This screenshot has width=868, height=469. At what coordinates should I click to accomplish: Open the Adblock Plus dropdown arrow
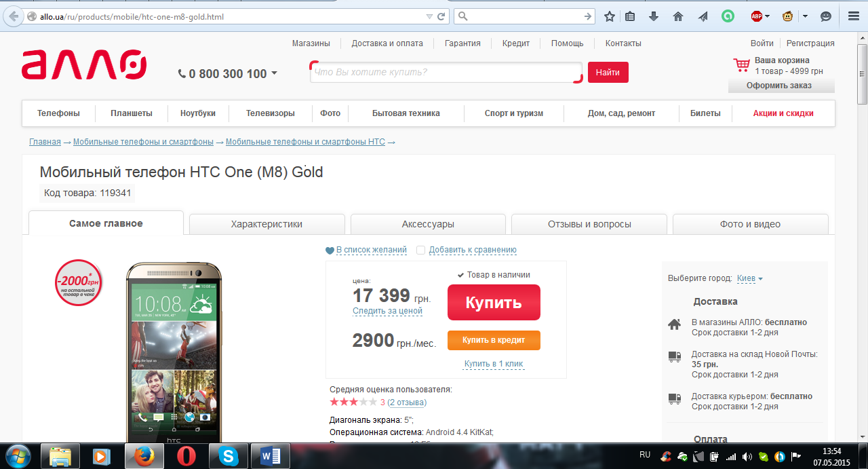coord(768,16)
